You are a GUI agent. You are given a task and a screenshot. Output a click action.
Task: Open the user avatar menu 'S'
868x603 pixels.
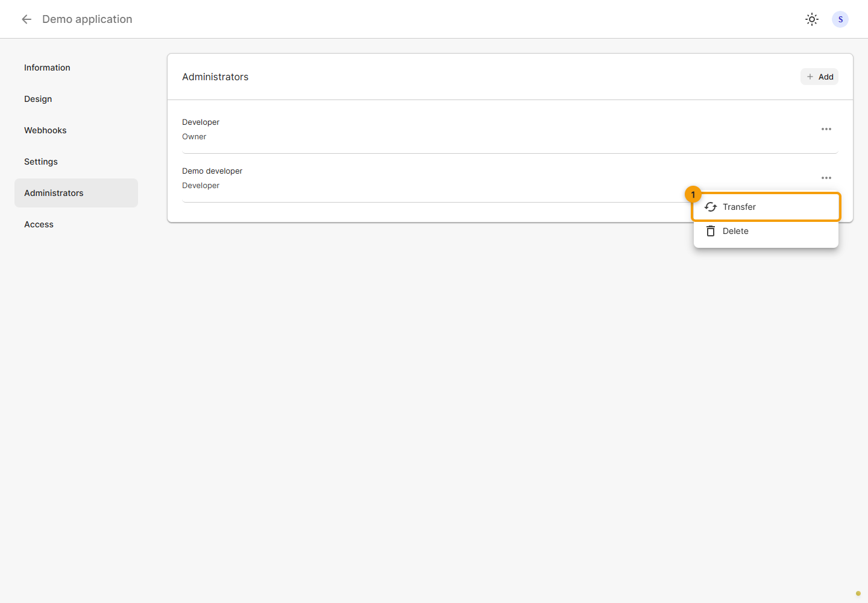point(840,19)
